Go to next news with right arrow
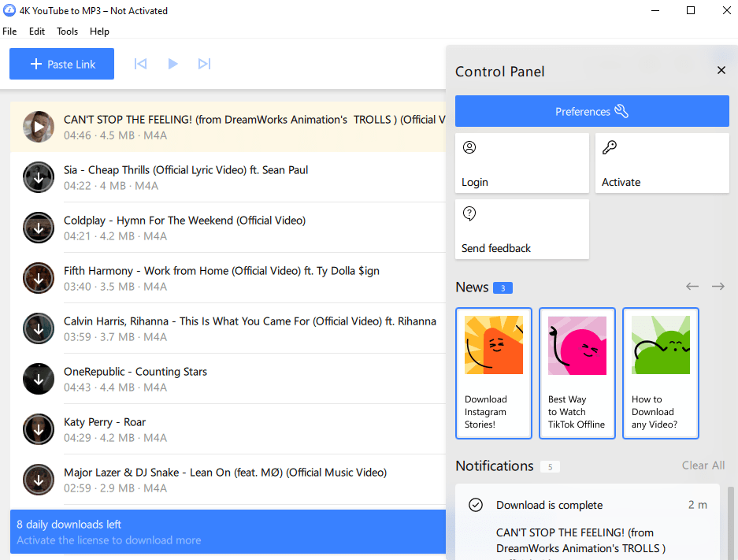This screenshot has width=738, height=560. tap(718, 287)
